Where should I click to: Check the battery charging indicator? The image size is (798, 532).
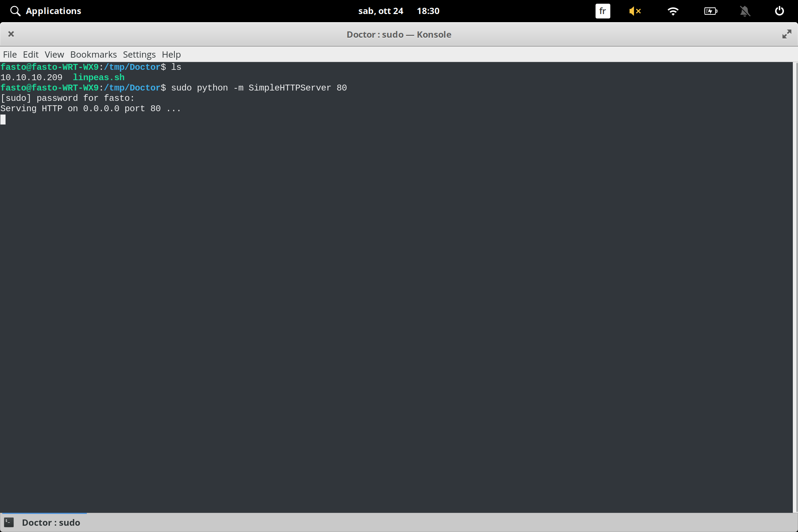(710, 11)
